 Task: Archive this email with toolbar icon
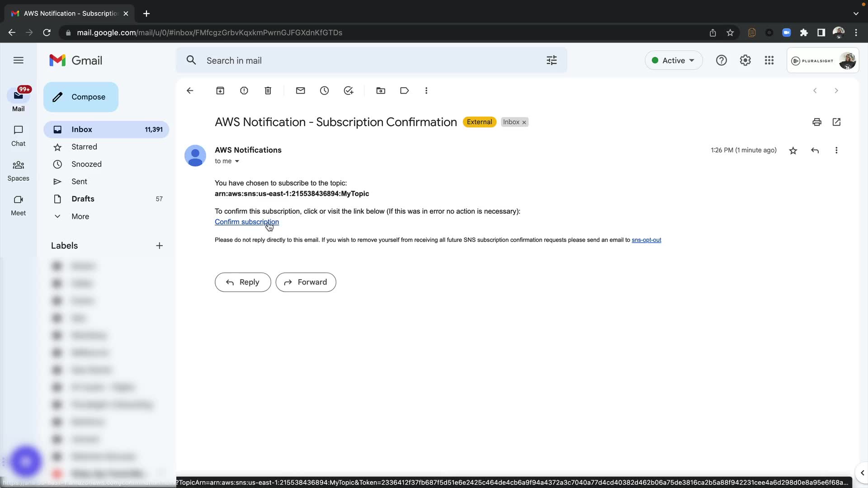[x=220, y=91]
